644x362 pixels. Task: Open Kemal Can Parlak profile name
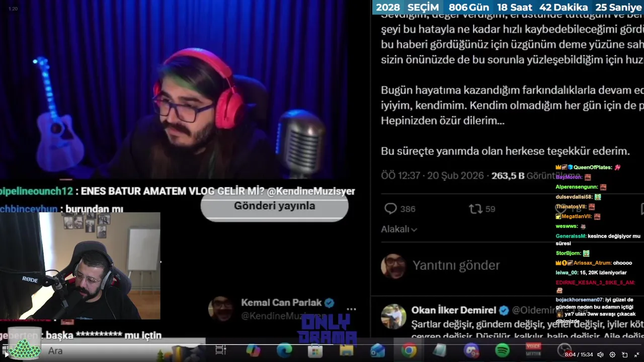click(x=281, y=303)
